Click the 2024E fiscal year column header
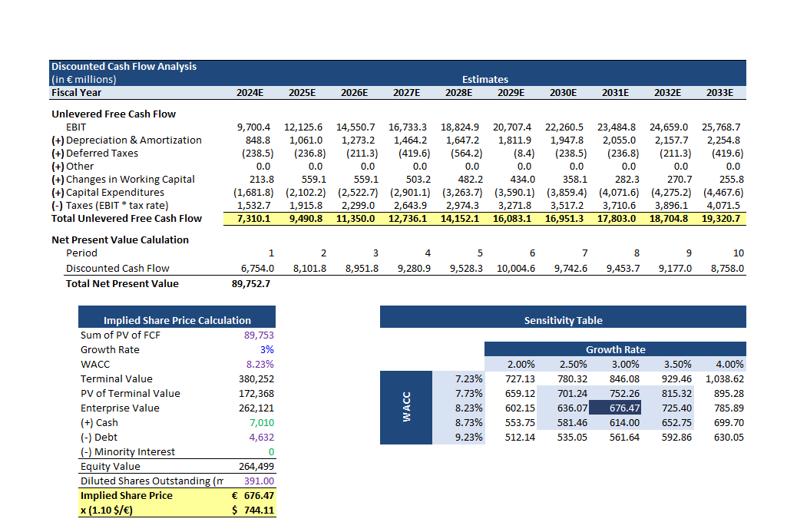This screenshot has width=797, height=532. coord(249,93)
